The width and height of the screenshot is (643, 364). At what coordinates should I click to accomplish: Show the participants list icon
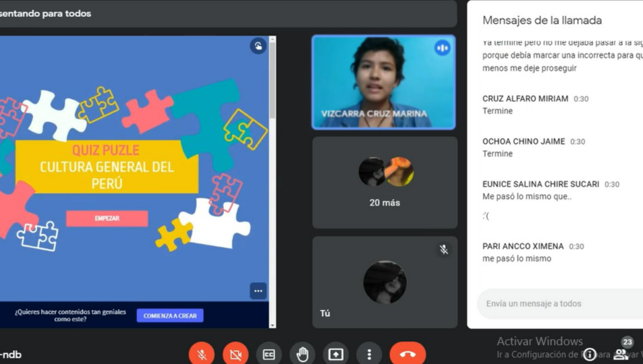[x=621, y=355]
